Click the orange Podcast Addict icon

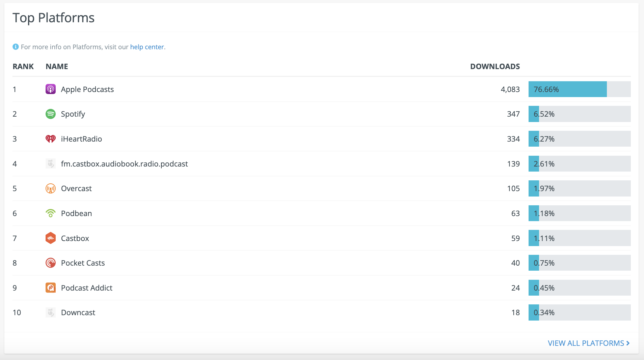point(51,288)
